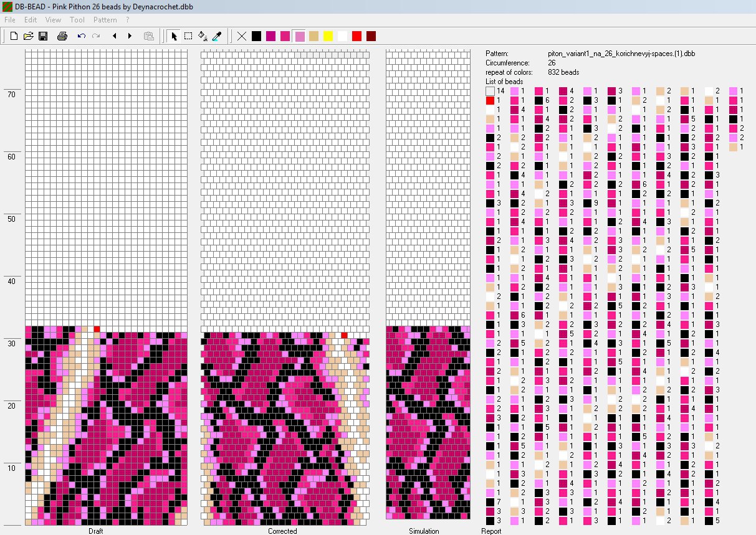756x535 pixels.
Task: Shift pattern left with the left arrow icon
Action: tap(115, 36)
